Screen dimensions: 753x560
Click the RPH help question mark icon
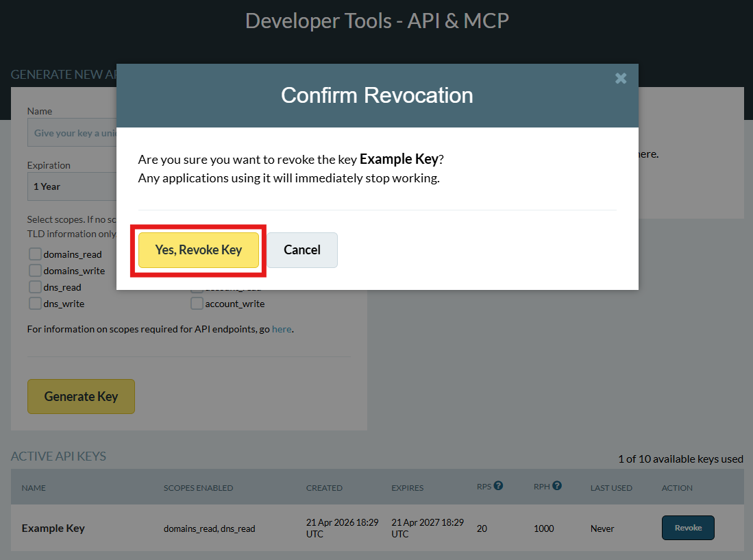point(556,485)
